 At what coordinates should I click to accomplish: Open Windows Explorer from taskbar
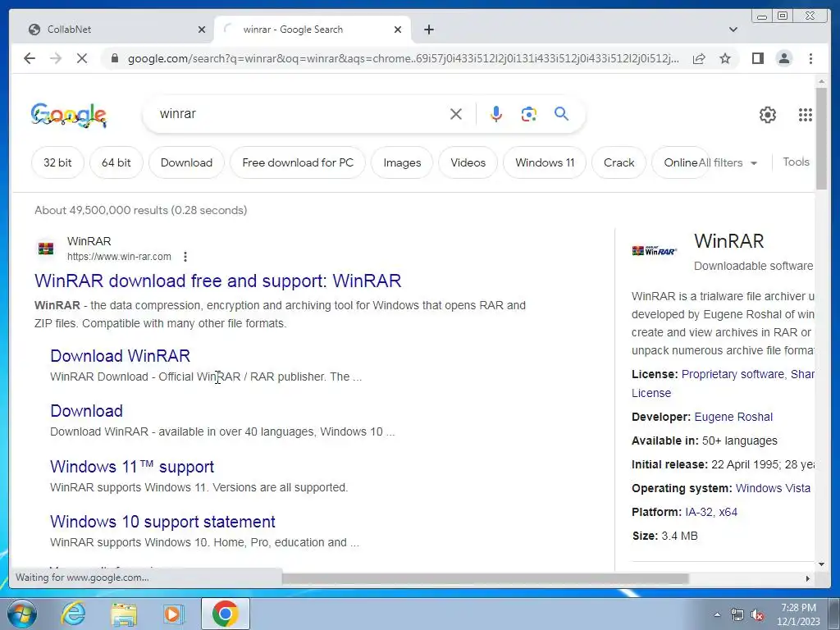124,614
